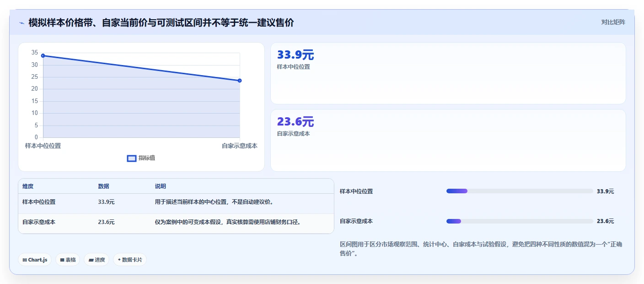Click the 样本中位位置 table row cell

39,202
